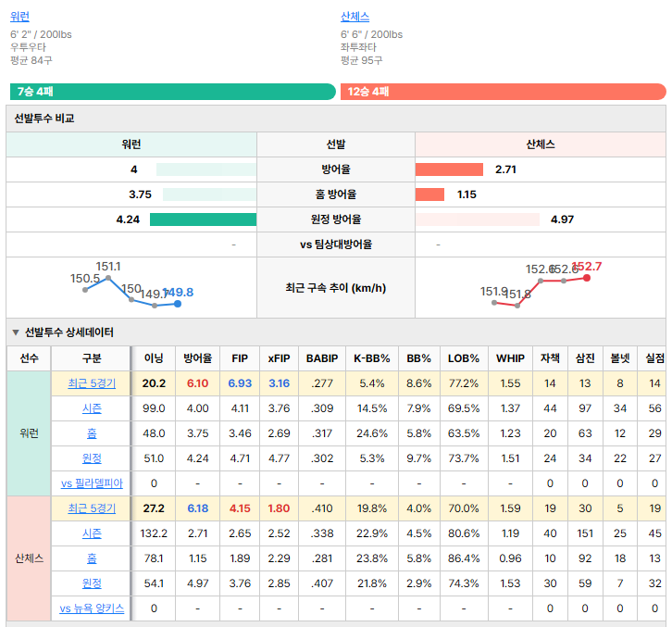Click 워런's 시즌 stats link

click(x=92, y=408)
